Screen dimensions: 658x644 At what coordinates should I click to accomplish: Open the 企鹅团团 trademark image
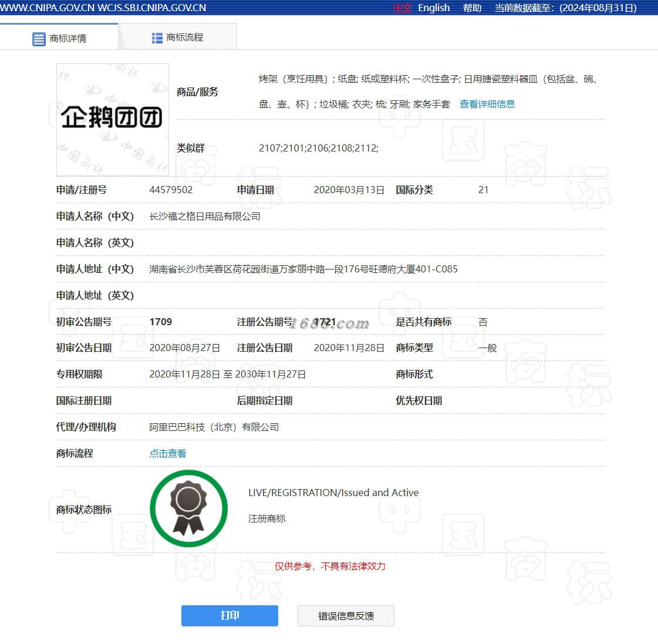click(x=113, y=120)
